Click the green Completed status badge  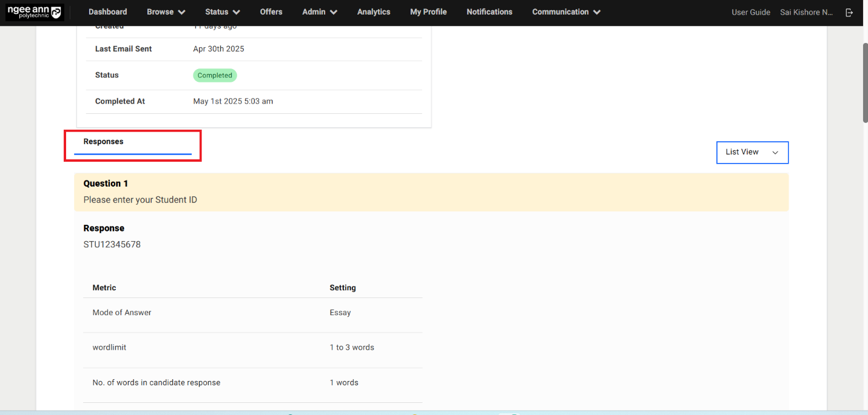coord(215,76)
